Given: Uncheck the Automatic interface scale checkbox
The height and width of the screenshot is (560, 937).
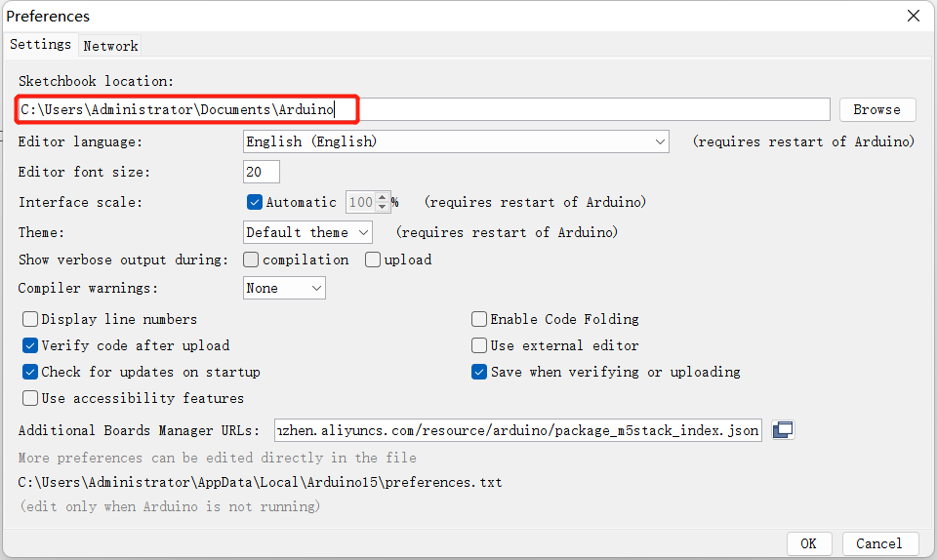Looking at the screenshot, I should (x=255, y=203).
